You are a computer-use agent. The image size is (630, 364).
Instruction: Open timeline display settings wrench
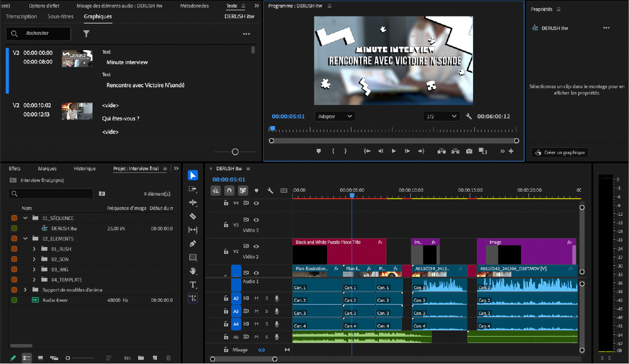tap(270, 190)
